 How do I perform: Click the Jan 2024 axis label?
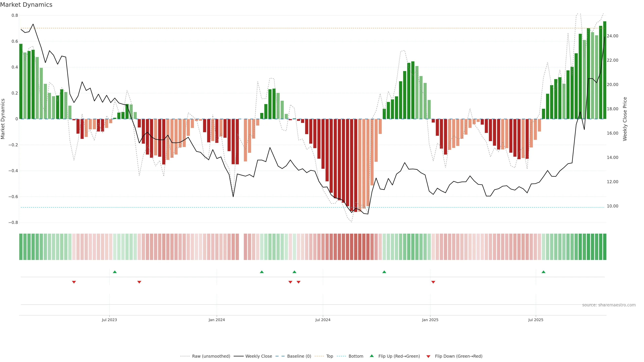pos(217,320)
